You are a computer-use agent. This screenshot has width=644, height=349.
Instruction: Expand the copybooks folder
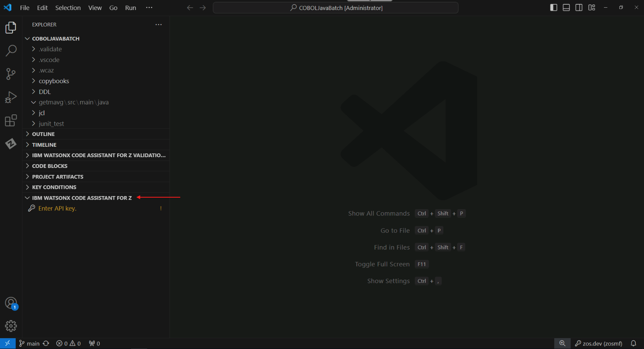tap(96, 81)
